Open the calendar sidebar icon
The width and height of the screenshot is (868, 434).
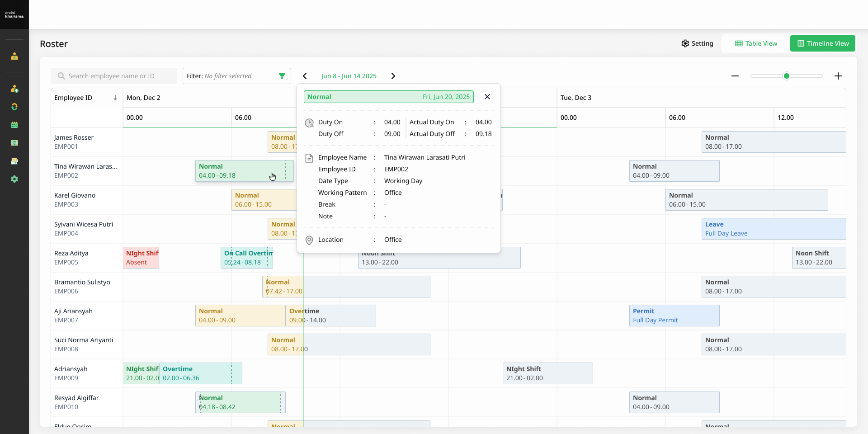[14, 125]
